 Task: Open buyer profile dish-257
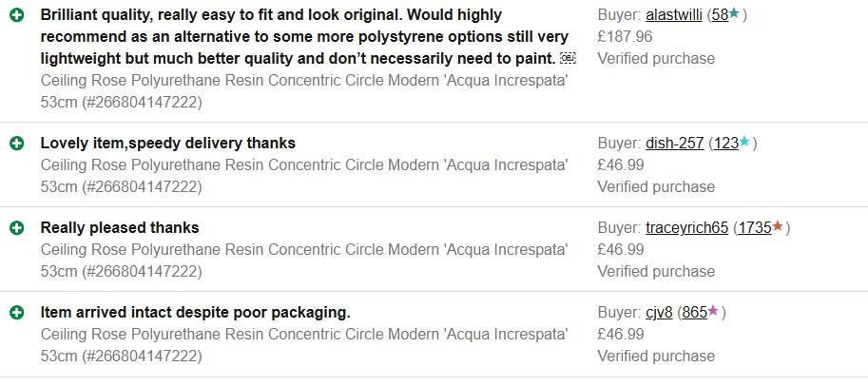point(674,144)
